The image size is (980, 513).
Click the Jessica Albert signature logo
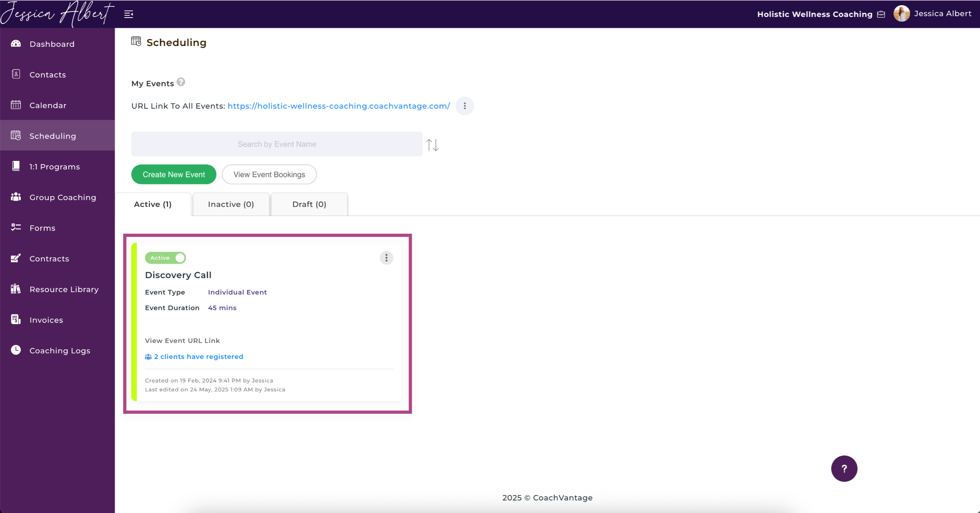pyautogui.click(x=57, y=14)
